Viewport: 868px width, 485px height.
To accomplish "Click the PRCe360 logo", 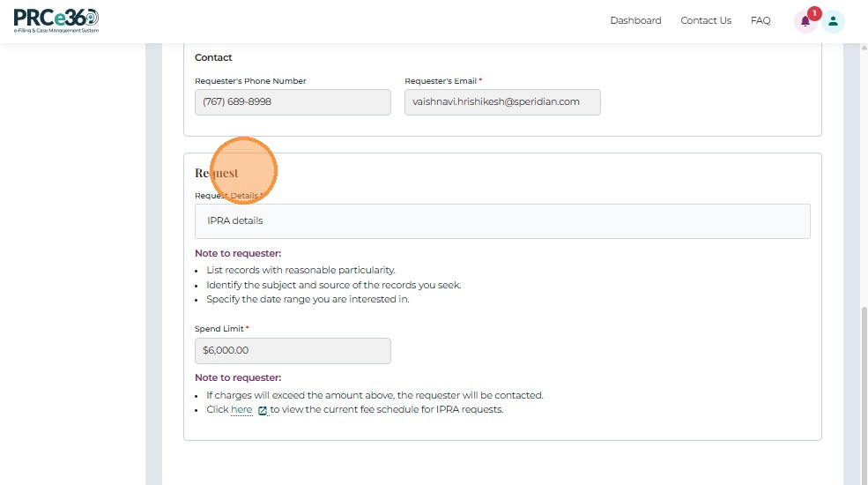I will (56, 20).
